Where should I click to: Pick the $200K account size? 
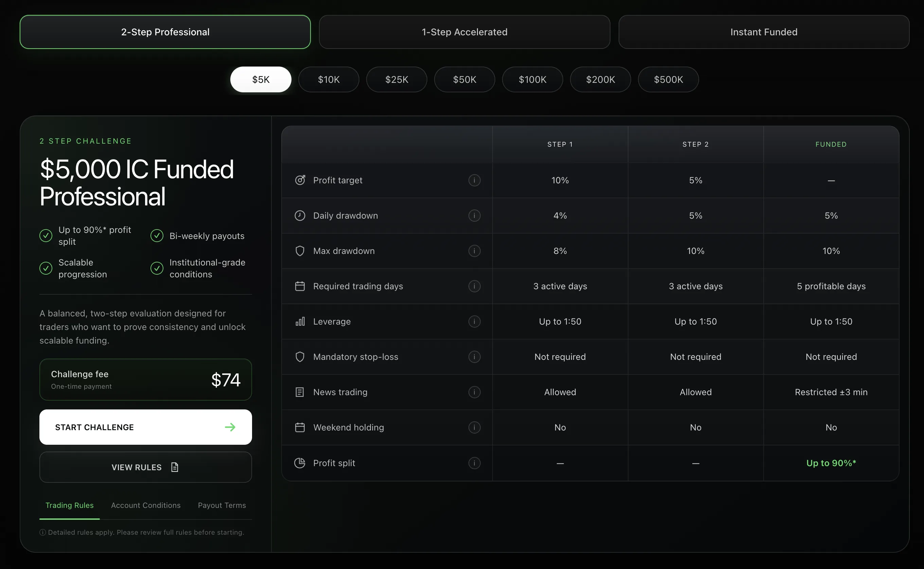pyautogui.click(x=601, y=79)
